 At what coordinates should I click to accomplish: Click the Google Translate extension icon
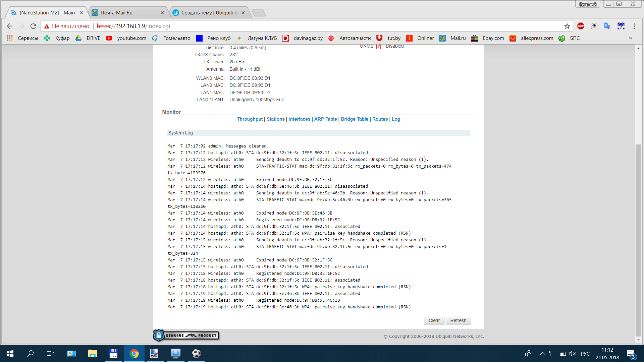(607, 26)
